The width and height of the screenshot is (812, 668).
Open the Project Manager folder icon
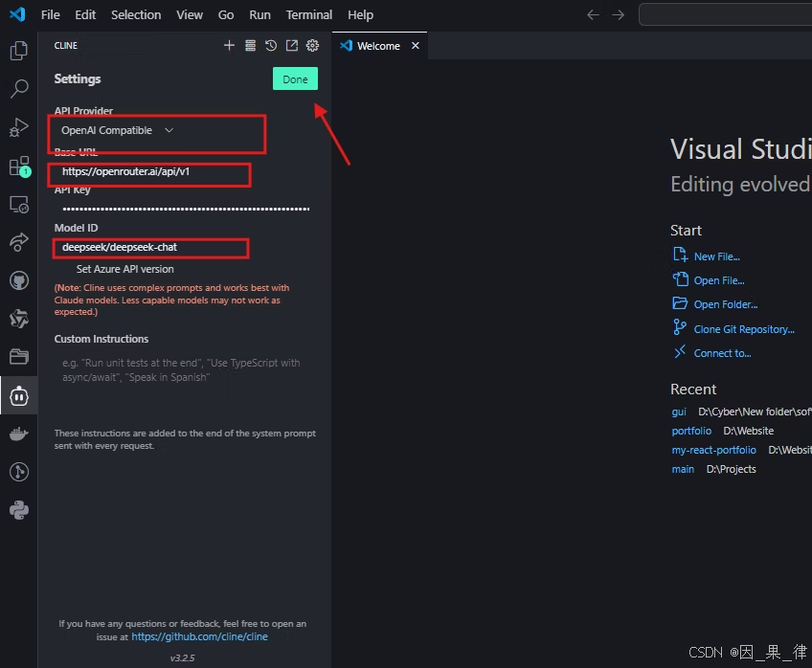point(18,357)
